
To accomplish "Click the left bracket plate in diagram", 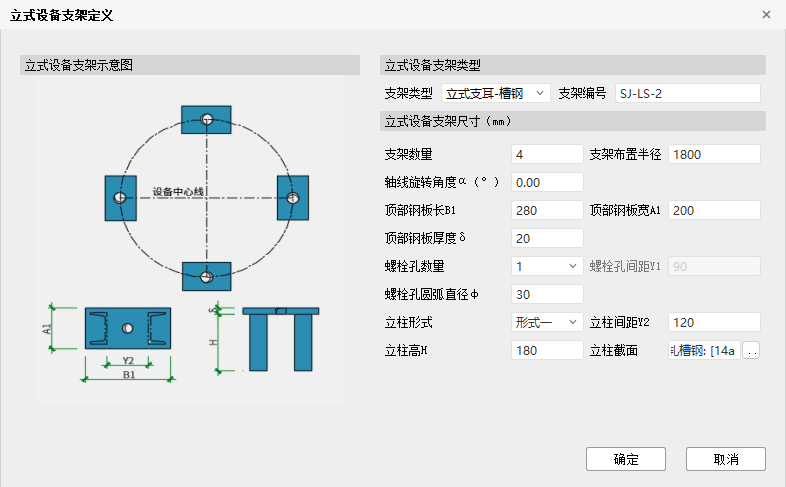I will coord(120,198).
